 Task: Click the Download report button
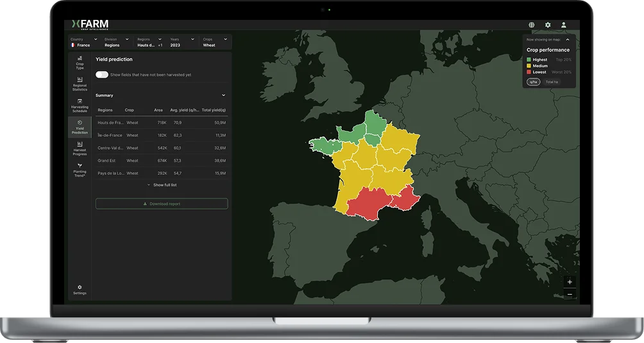click(x=162, y=204)
